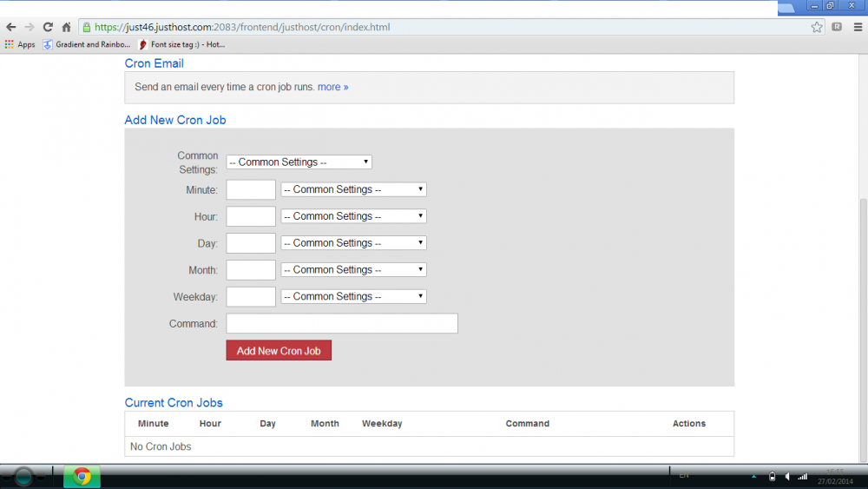Open the 'Font size tag' bookmark

181,44
